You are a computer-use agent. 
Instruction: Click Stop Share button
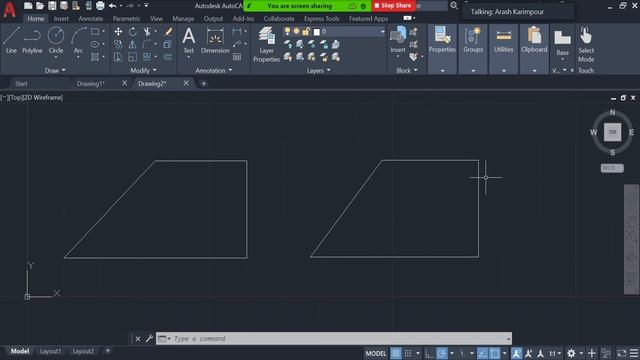393,6
